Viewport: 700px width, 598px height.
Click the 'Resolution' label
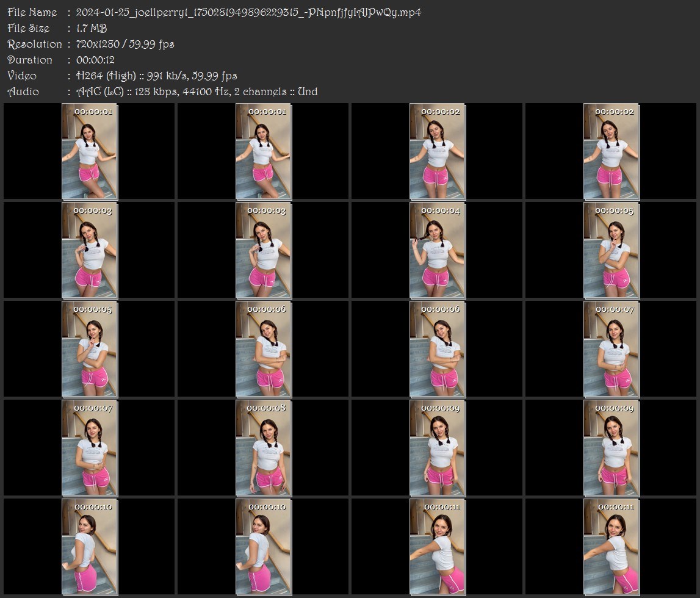pyautogui.click(x=35, y=44)
